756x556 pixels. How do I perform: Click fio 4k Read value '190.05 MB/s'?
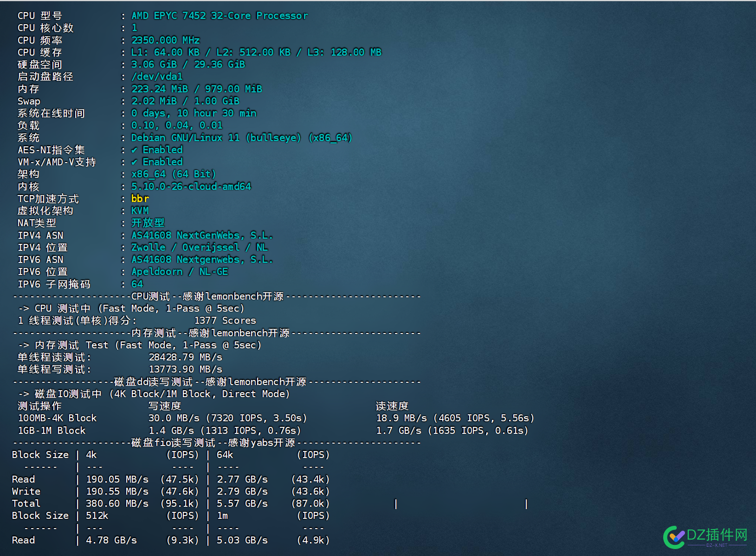pos(117,479)
